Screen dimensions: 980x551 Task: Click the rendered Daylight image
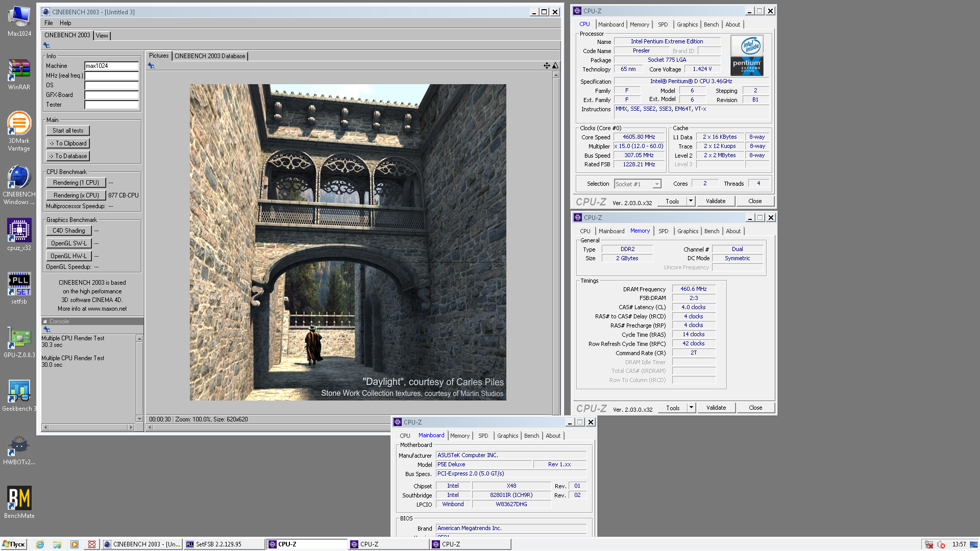click(348, 242)
